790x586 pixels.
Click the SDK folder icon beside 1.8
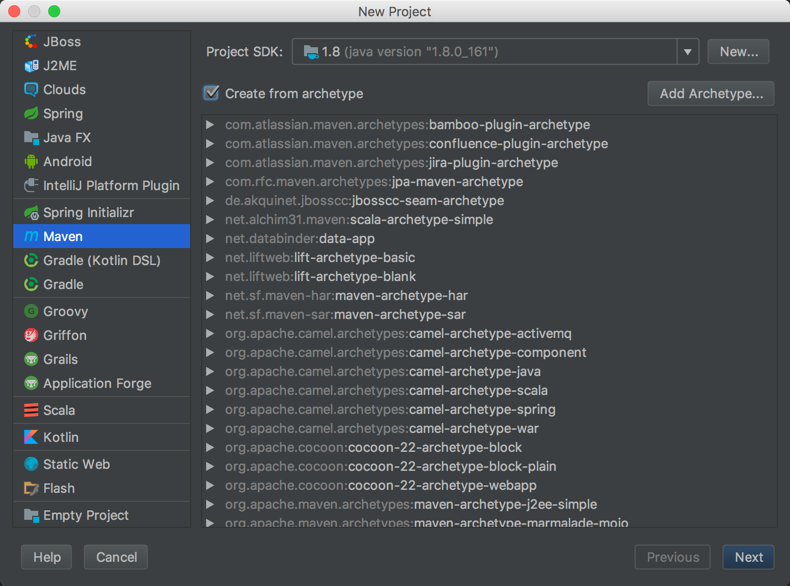point(311,52)
